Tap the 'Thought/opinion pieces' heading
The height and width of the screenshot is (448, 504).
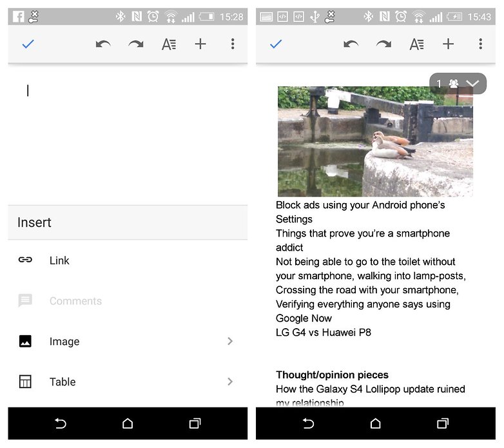point(332,375)
